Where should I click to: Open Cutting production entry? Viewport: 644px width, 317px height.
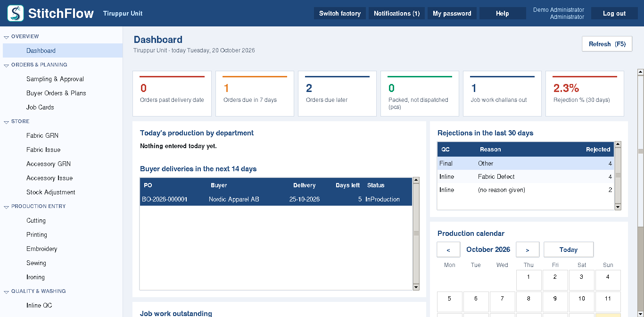63,220
